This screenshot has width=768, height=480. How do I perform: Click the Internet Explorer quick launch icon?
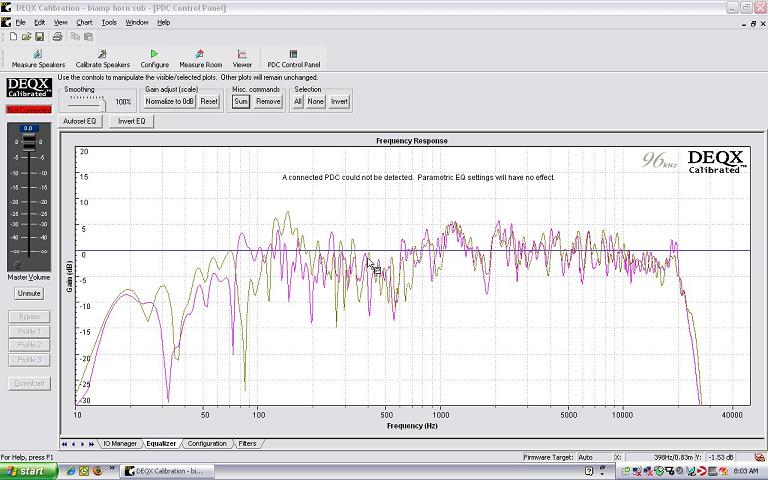[71, 471]
